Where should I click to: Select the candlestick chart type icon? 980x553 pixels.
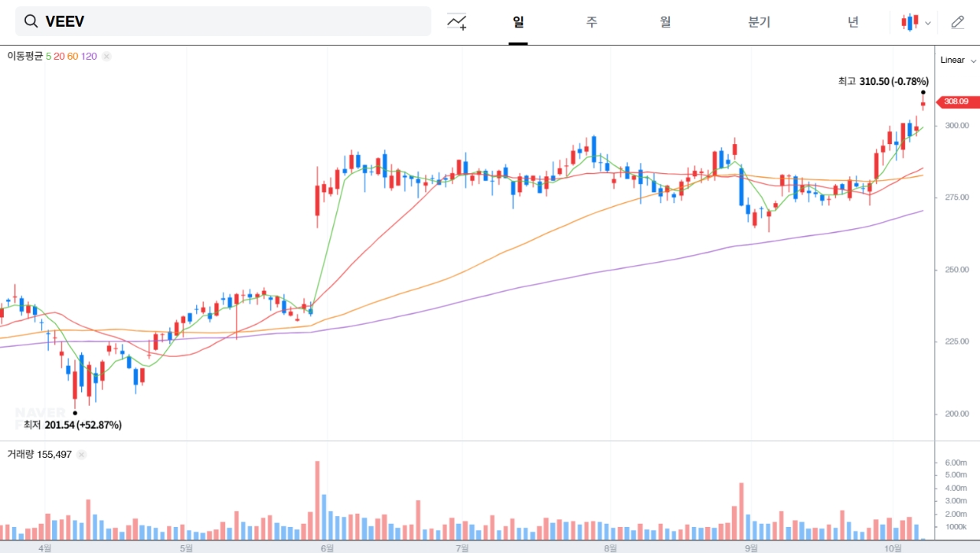tap(910, 22)
